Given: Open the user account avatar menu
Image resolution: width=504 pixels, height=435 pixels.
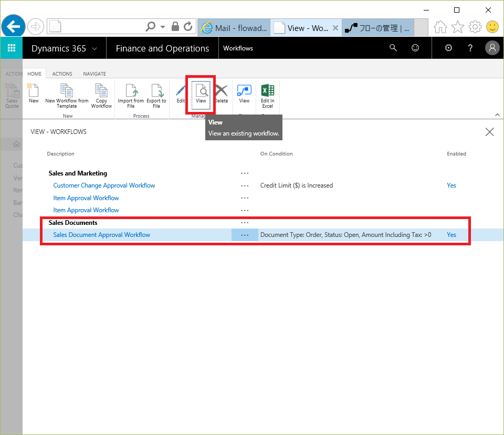Looking at the screenshot, I should click(x=492, y=48).
